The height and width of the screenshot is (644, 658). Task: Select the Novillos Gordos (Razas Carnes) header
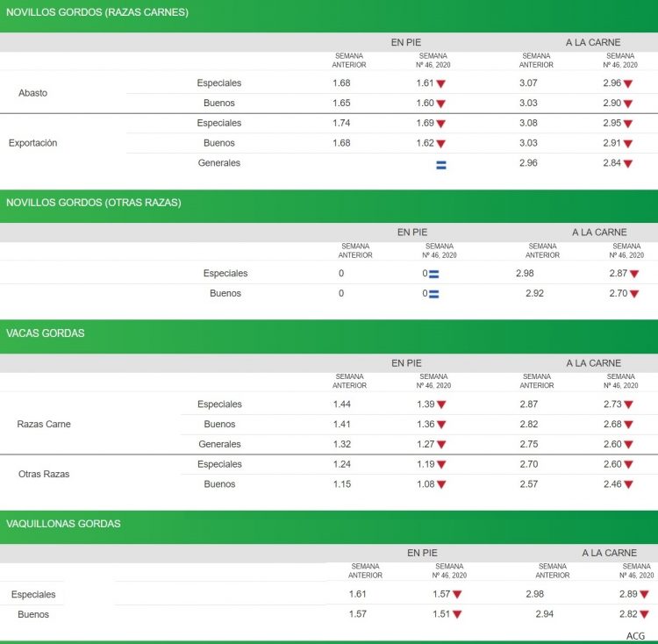tap(97, 13)
